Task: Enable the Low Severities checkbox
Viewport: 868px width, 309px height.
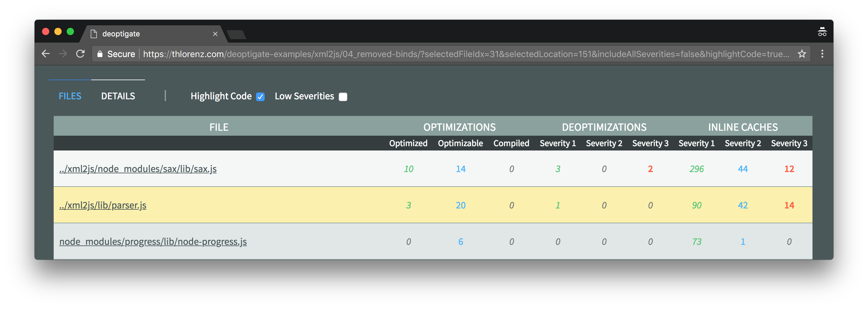Action: click(343, 97)
